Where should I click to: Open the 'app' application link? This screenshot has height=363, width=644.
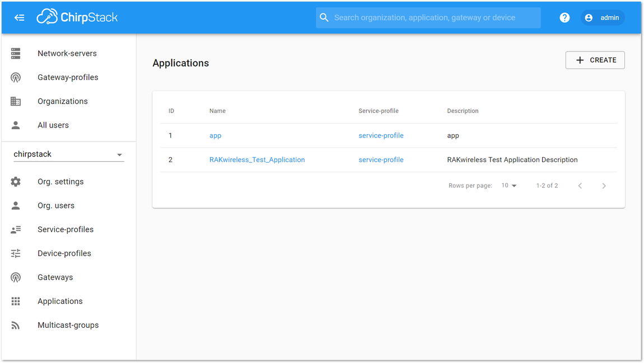click(215, 136)
